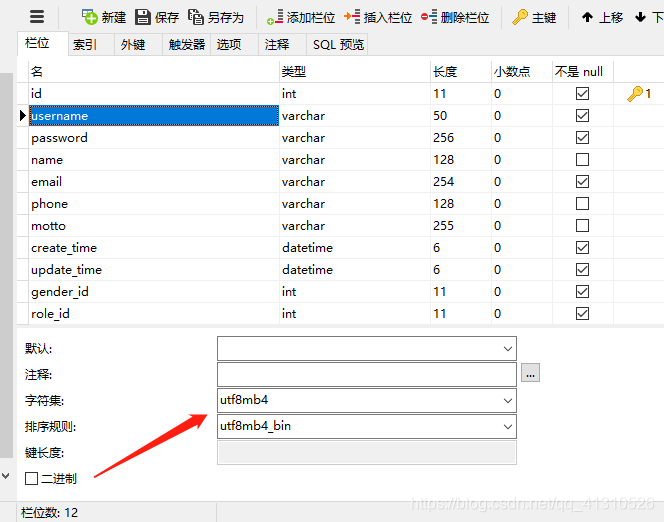Switch to the 索引 tab

(91, 44)
